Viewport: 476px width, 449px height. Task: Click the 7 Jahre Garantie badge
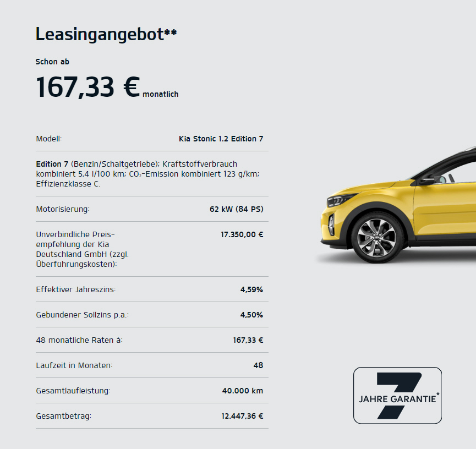[x=397, y=395]
